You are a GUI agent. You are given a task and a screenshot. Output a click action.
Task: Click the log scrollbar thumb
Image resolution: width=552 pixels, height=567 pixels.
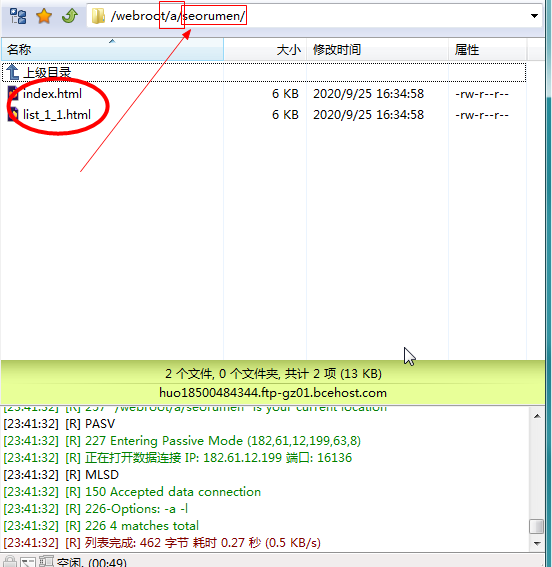(x=537, y=526)
